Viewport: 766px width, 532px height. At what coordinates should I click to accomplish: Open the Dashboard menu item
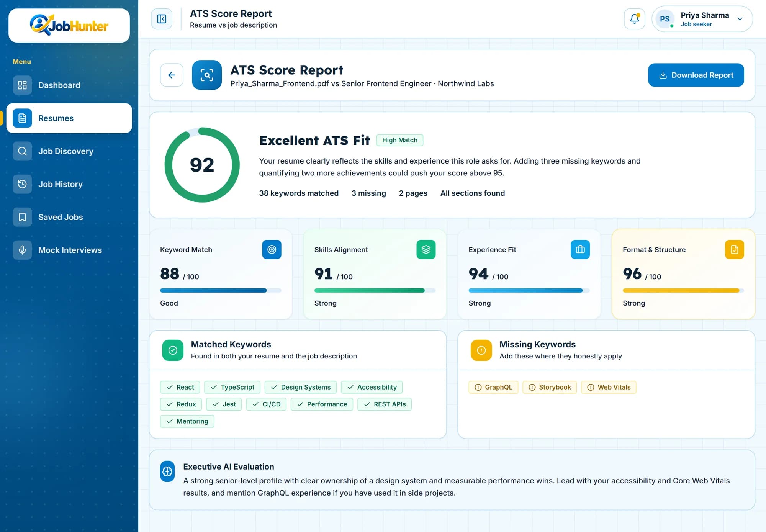(x=69, y=85)
